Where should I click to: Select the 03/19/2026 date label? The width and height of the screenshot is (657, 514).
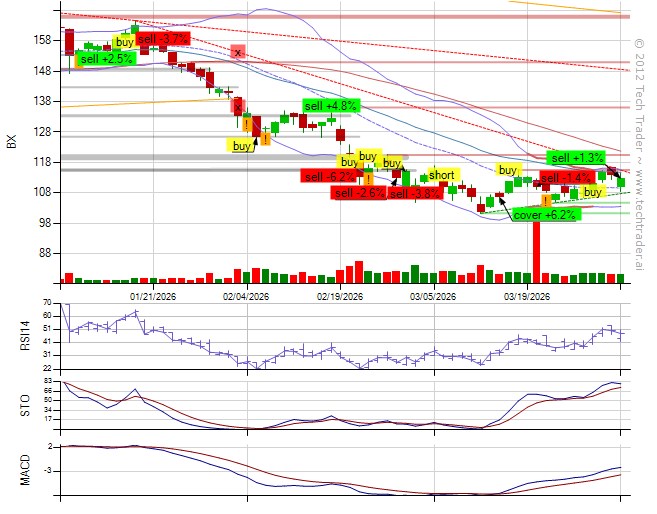(x=527, y=296)
